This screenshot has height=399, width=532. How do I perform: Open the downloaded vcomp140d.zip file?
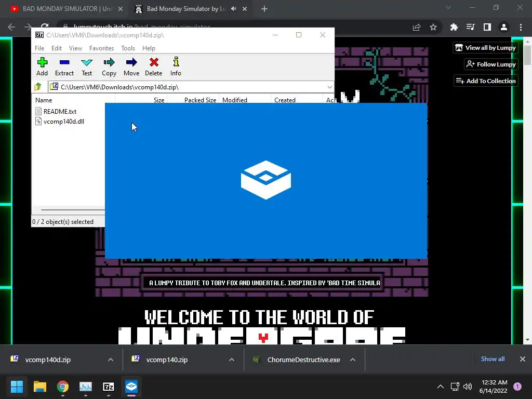pos(47,360)
